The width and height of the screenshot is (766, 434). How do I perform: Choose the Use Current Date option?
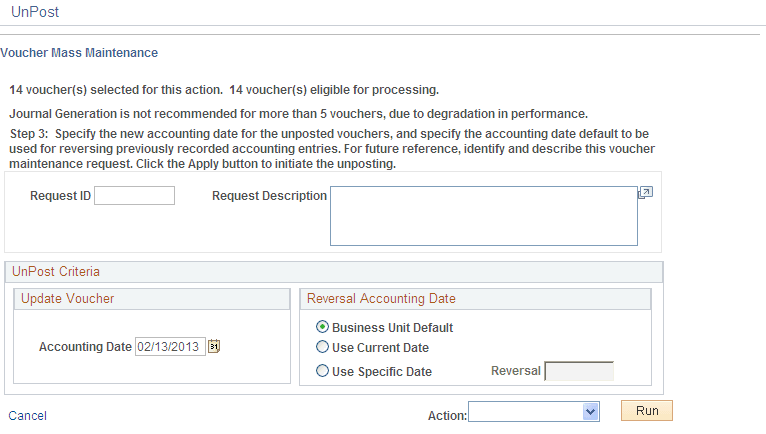(322, 348)
